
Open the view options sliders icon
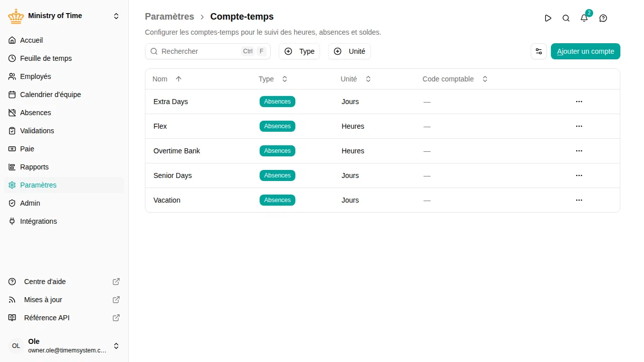539,51
